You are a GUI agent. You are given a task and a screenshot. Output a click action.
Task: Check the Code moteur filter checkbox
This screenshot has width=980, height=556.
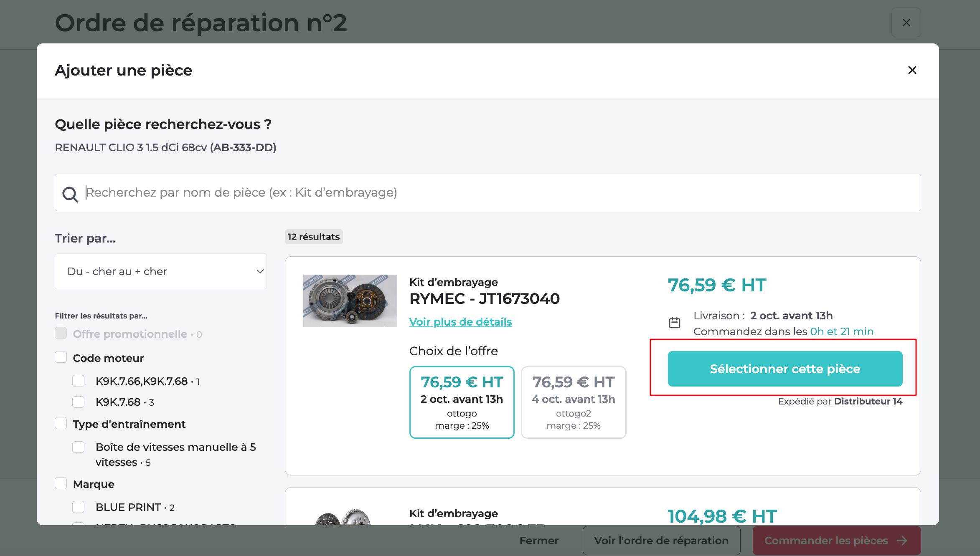[x=61, y=357]
